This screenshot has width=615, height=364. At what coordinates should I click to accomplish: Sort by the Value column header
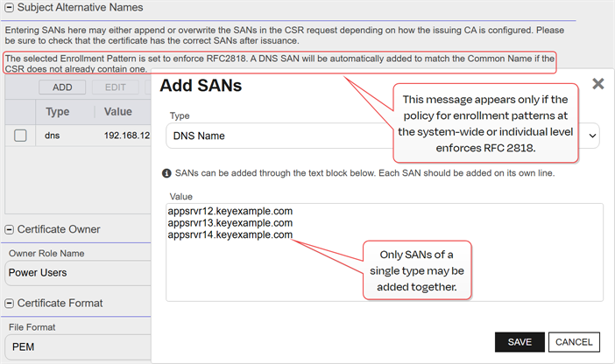tap(118, 112)
